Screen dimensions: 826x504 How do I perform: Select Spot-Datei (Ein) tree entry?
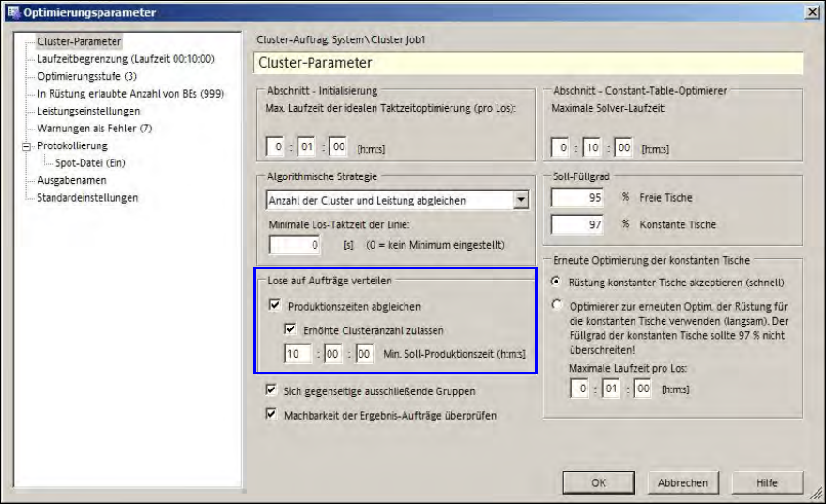pyautogui.click(x=91, y=163)
